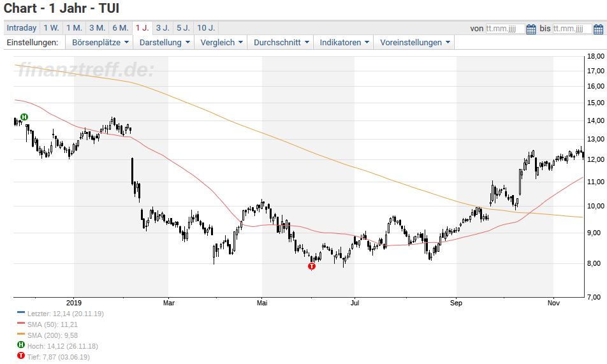The width and height of the screenshot is (607, 364).
Task: Switch to the 6 M. tab
Action: click(x=121, y=28)
